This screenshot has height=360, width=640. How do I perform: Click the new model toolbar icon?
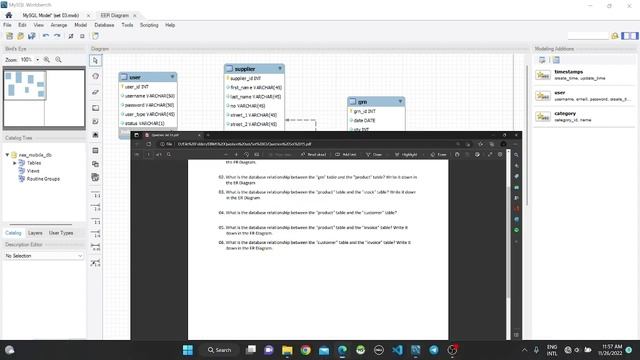coord(9,36)
